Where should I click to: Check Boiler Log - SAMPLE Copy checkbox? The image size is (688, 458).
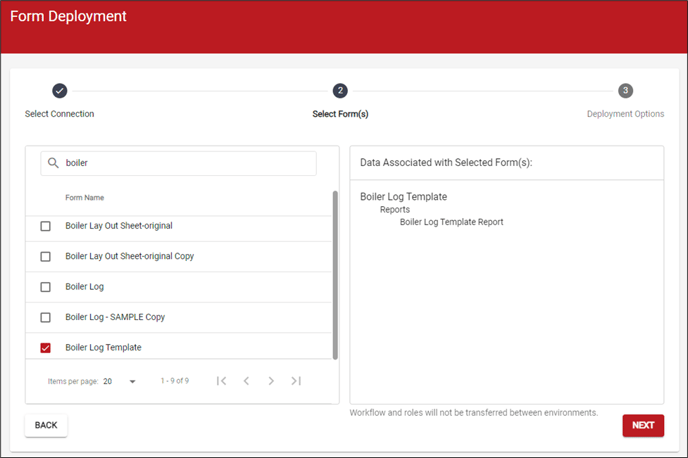pyautogui.click(x=45, y=317)
